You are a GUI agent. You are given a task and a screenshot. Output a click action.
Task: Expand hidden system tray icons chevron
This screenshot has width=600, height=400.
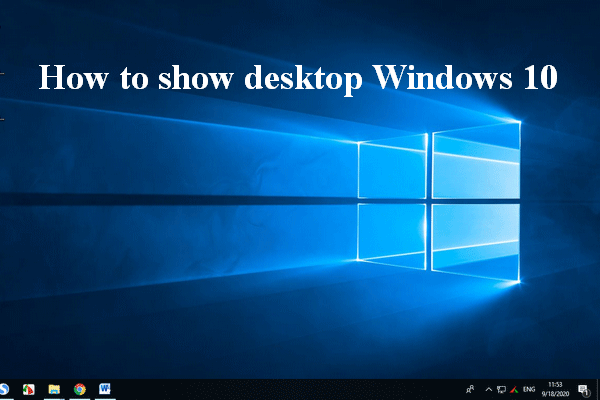click(x=489, y=390)
